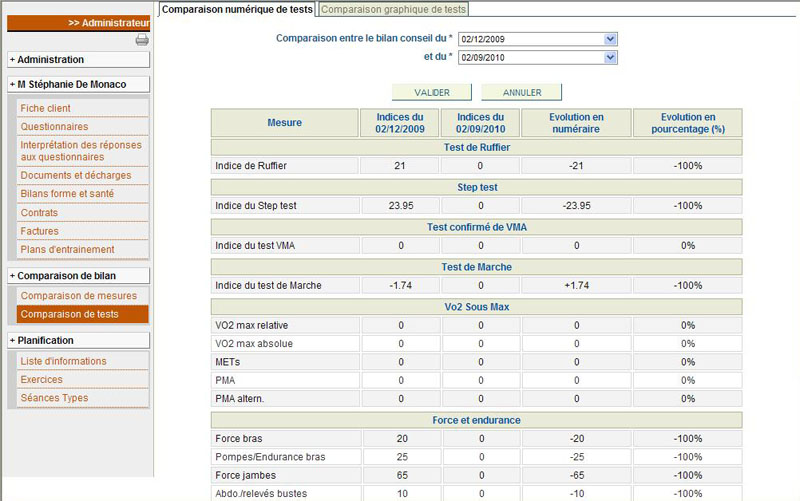The image size is (800, 501).
Task: Select the PMA altern. row label
Action: coord(239,398)
